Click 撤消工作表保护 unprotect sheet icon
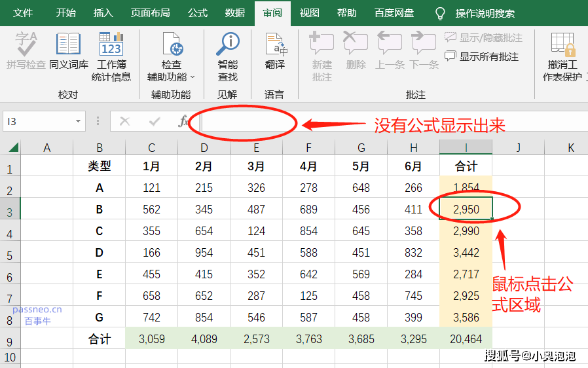588x368 pixels. tap(562, 44)
